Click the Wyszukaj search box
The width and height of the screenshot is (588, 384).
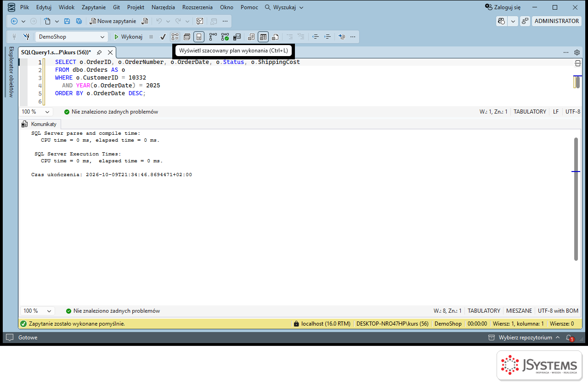(x=283, y=7)
